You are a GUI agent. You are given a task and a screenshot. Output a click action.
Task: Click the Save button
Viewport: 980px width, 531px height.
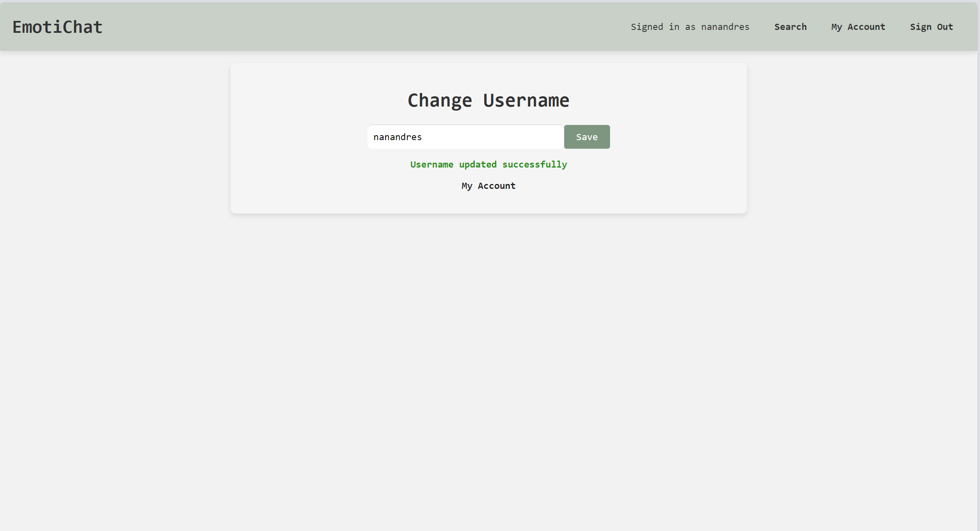click(587, 136)
